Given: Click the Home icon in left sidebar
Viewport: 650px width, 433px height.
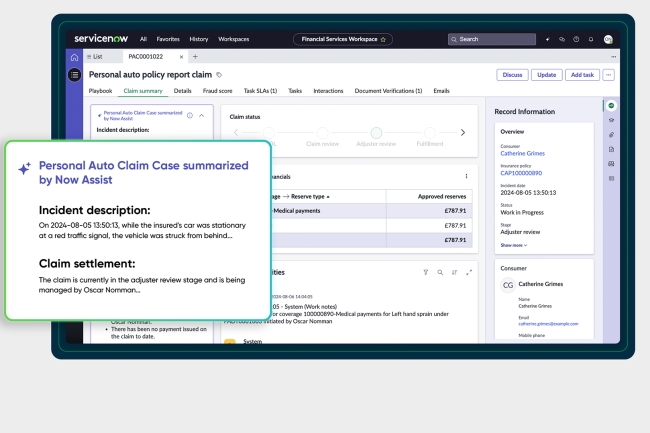Looking at the screenshot, I should pos(73,56).
